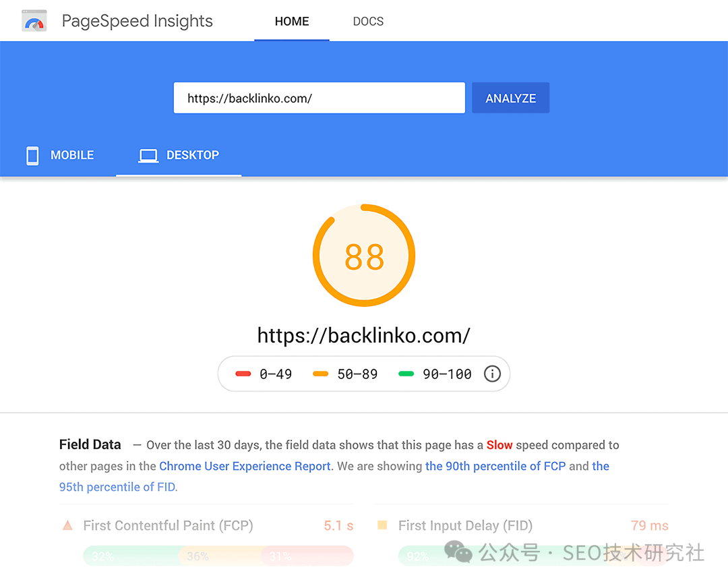
Task: Follow the 95th percentile of FID link
Action: pyautogui.click(x=118, y=487)
